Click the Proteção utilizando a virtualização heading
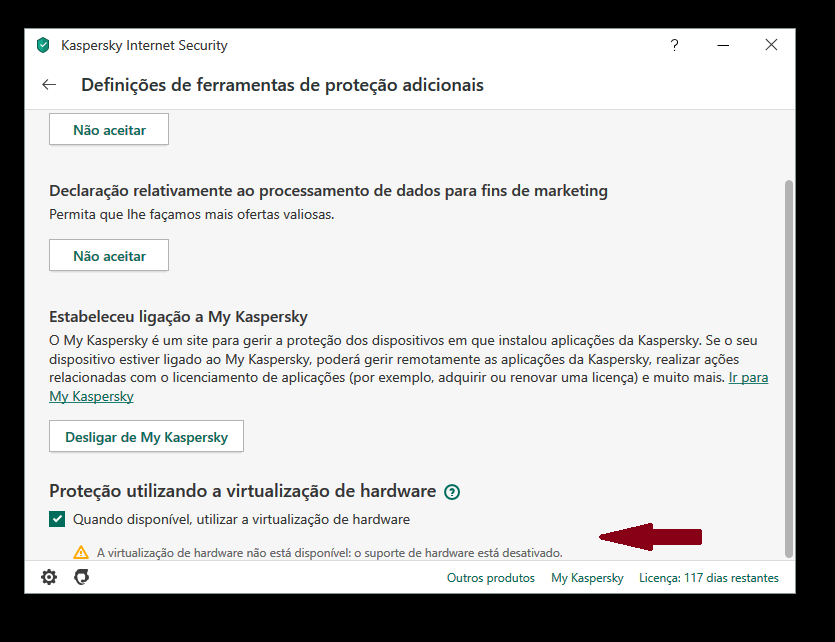This screenshot has height=642, width=835. (242, 491)
